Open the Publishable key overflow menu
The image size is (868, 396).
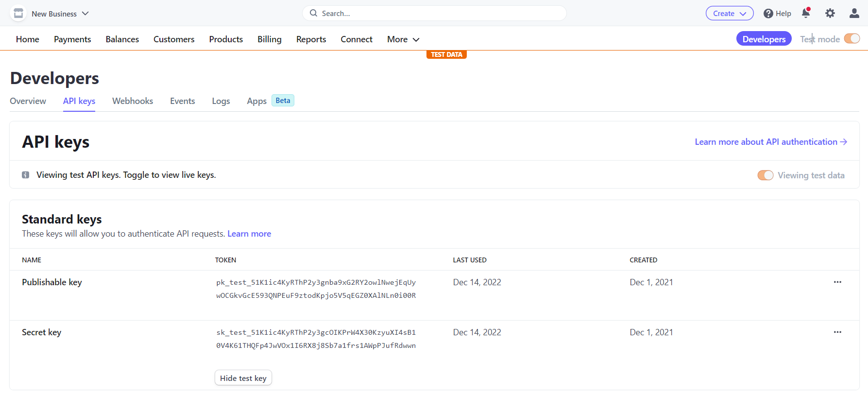point(837,282)
